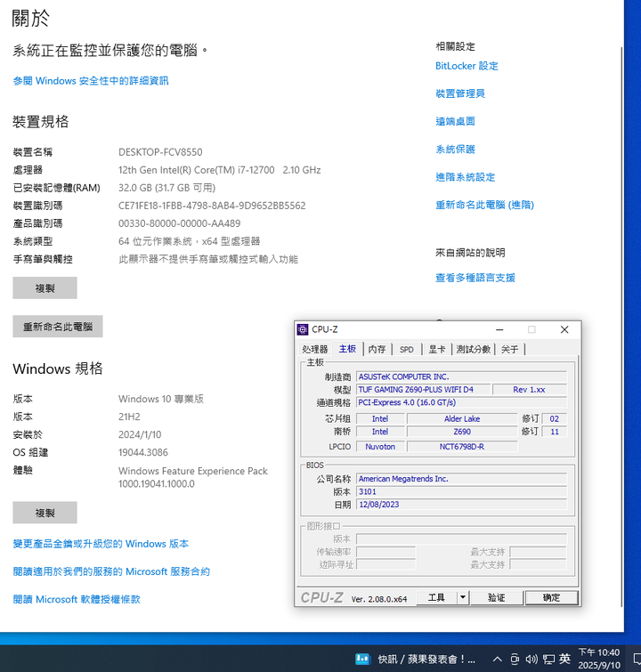Open Microsoft 軟體授權條款 link

(x=77, y=599)
